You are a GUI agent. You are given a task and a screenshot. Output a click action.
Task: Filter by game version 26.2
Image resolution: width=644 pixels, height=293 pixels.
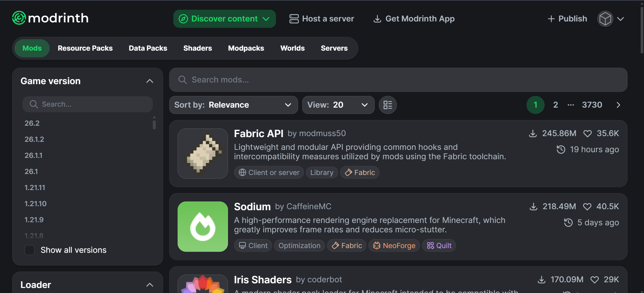click(x=32, y=123)
